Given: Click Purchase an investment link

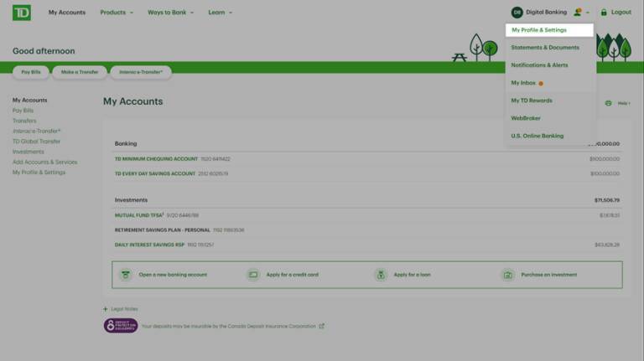Looking at the screenshot, I should 548,275.
